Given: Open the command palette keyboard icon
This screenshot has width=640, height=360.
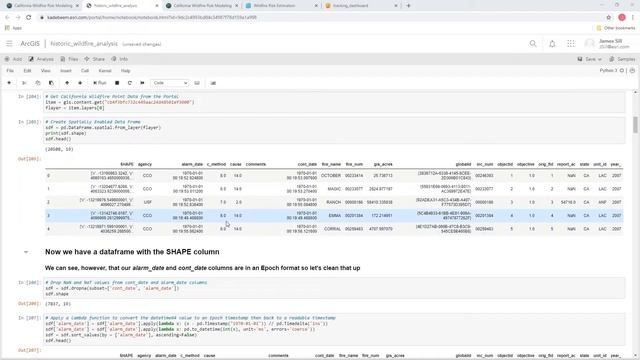Looking at the screenshot, I should point(197,83).
